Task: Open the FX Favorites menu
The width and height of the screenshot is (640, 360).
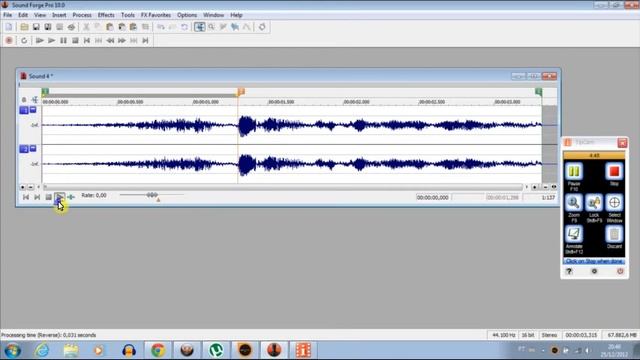Action: pos(156,15)
